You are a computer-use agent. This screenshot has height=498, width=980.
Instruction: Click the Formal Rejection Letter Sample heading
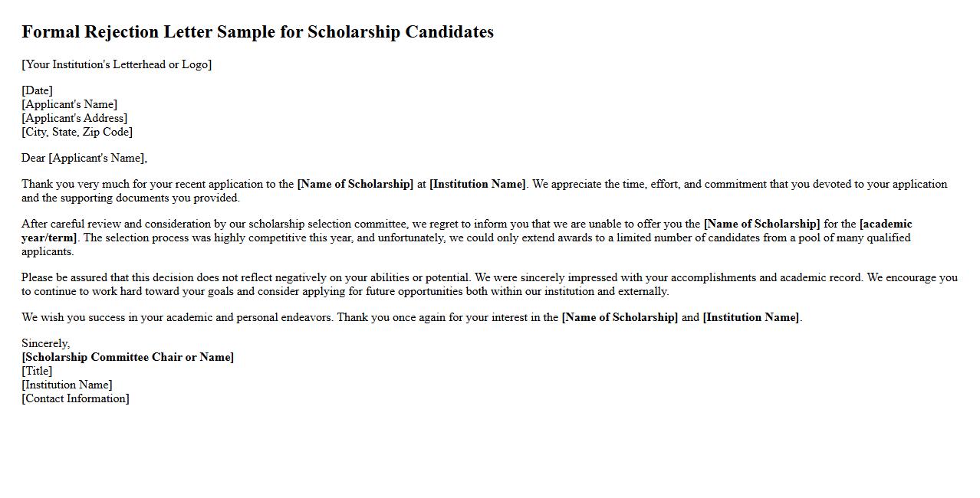[257, 32]
